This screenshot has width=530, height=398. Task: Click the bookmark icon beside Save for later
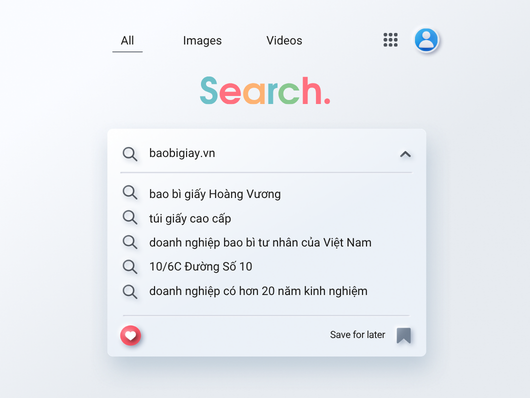404,335
